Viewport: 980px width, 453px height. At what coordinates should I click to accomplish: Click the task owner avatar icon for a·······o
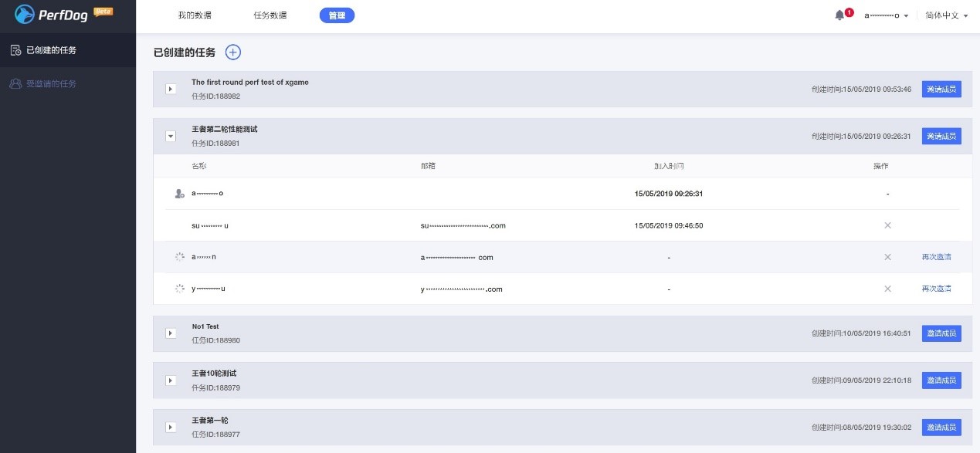coord(179,193)
